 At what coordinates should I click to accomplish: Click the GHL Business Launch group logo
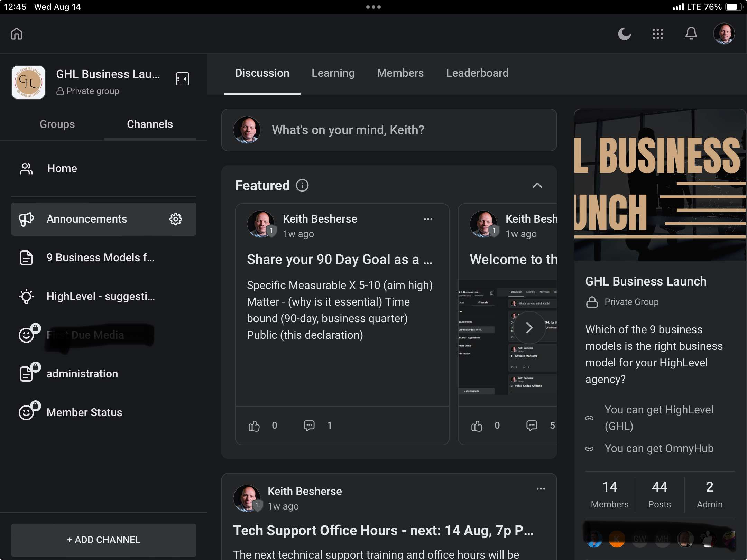click(x=28, y=82)
